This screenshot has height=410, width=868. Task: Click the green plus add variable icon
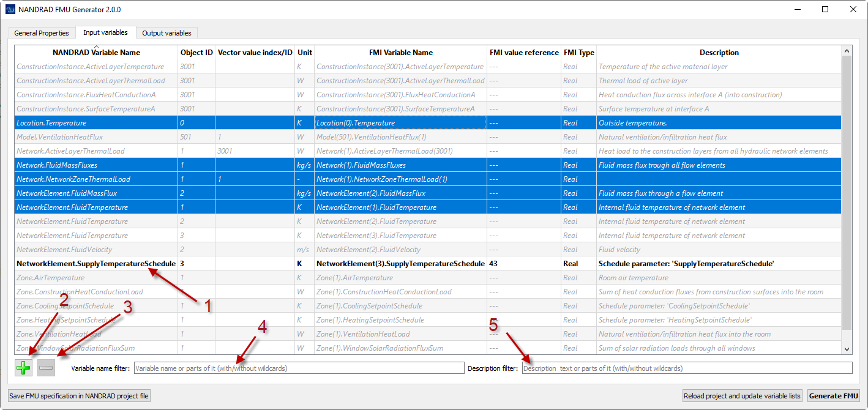24,368
